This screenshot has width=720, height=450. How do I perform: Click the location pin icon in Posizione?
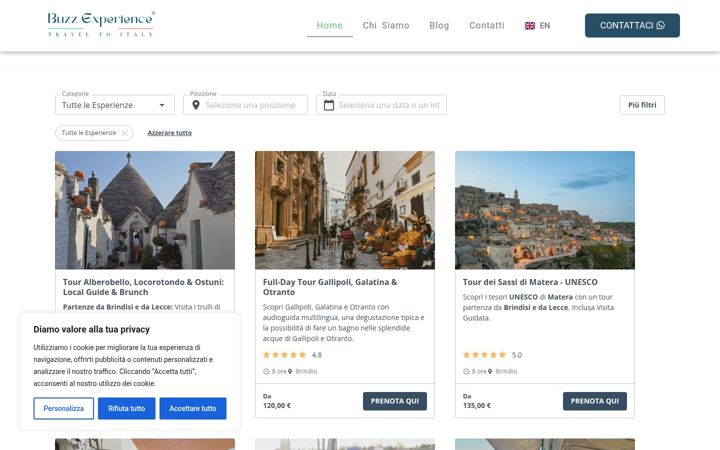196,105
